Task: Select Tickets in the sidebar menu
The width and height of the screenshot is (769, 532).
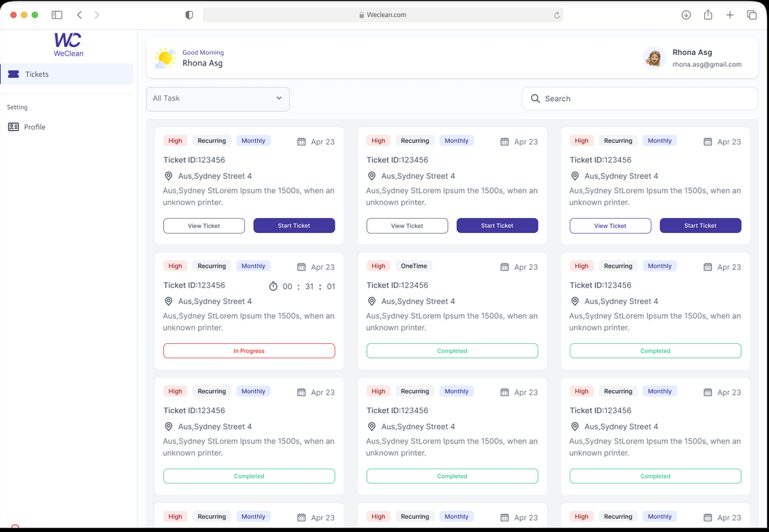Action: tap(38, 74)
